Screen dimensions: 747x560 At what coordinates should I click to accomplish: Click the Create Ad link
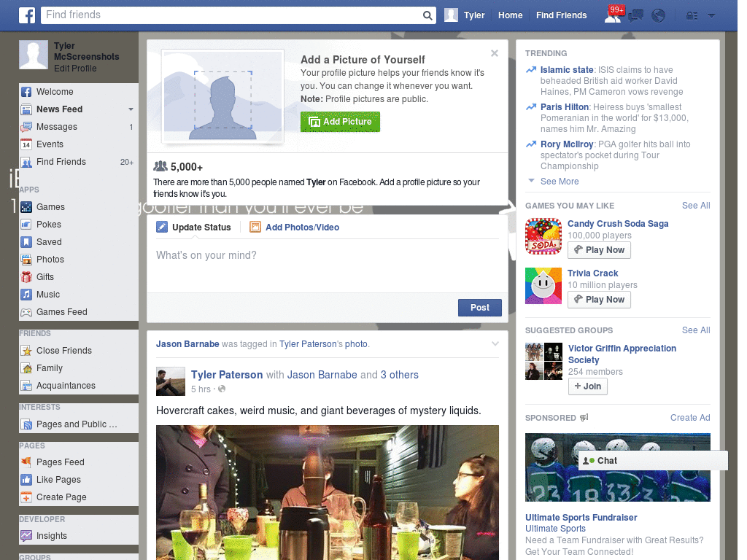pyautogui.click(x=690, y=418)
